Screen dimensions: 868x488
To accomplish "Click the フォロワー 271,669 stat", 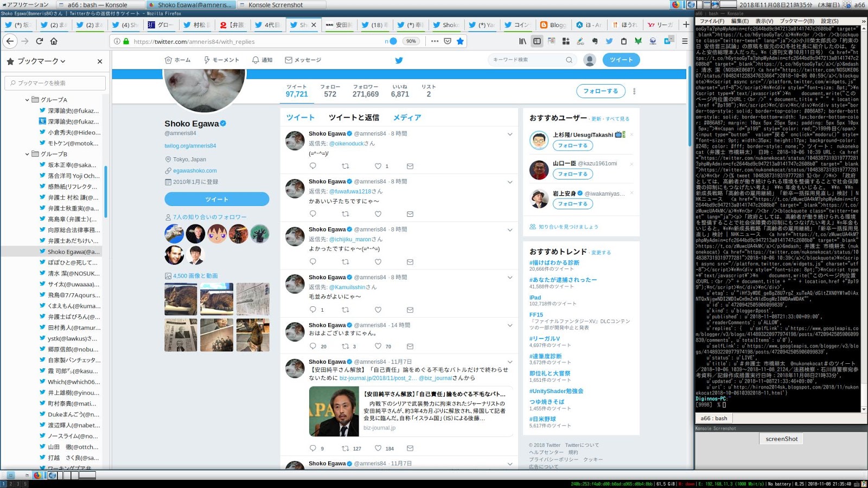I will [366, 91].
